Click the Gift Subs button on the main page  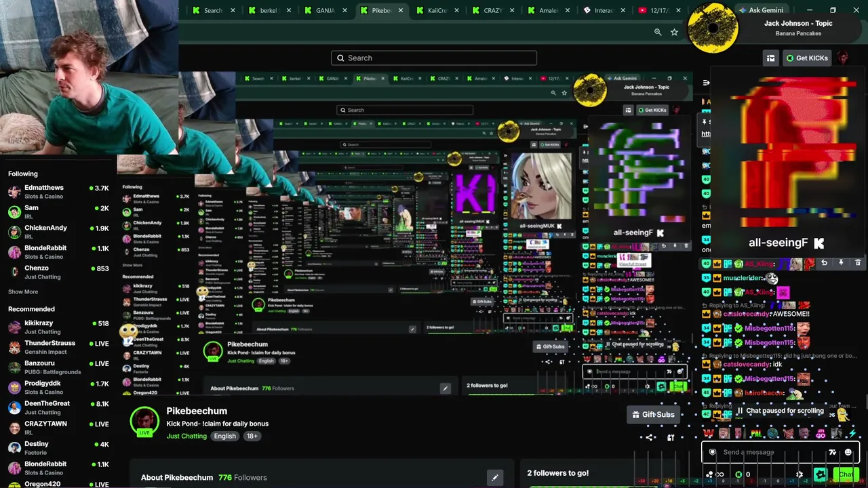[653, 415]
